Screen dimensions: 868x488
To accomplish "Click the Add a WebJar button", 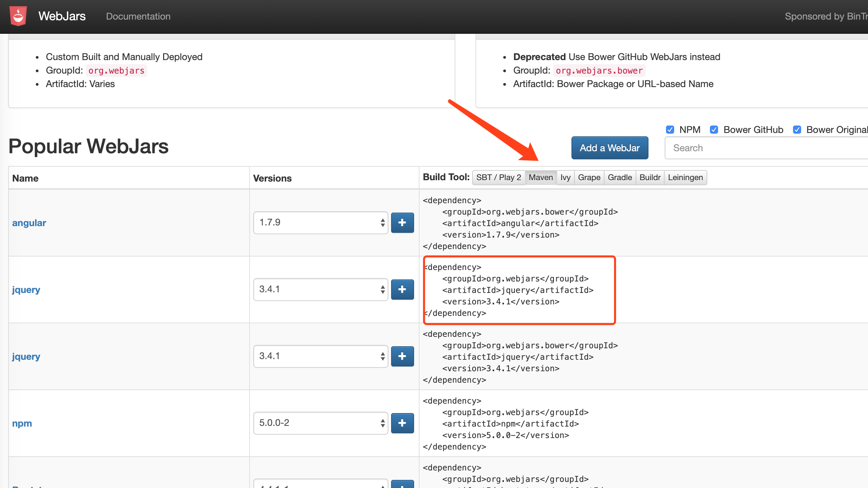I will point(610,147).
